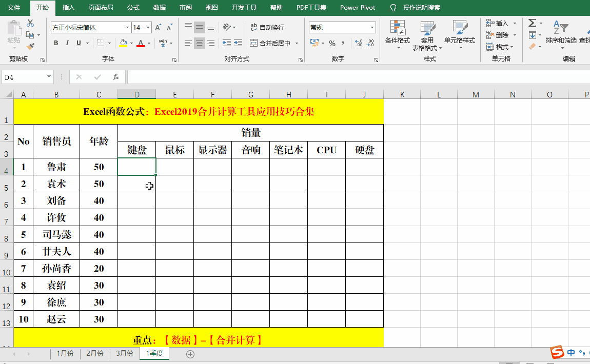Switch to 插入 ribbon tab
Viewport: 590px width, 364px height.
click(x=68, y=8)
